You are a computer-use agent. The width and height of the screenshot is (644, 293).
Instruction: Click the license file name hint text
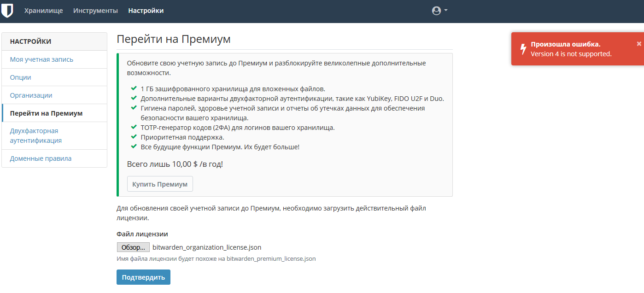point(217,258)
